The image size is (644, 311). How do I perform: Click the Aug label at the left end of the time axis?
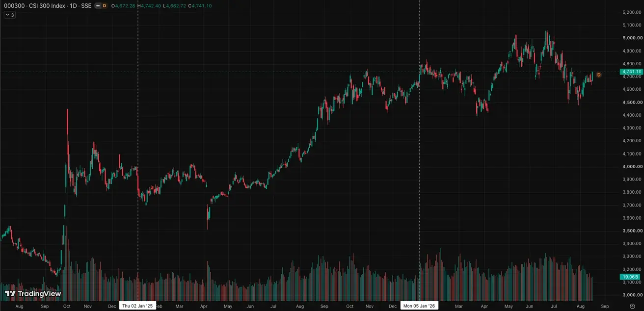pos(20,306)
